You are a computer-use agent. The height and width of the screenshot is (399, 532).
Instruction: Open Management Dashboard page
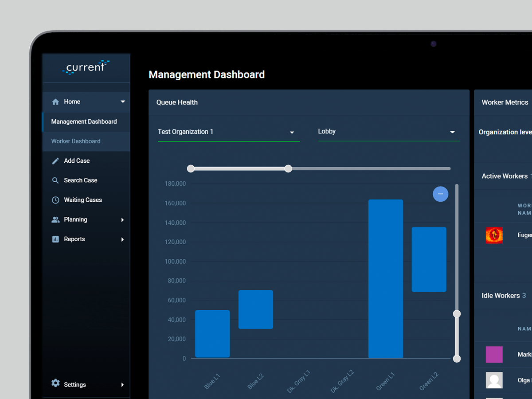[86, 121]
